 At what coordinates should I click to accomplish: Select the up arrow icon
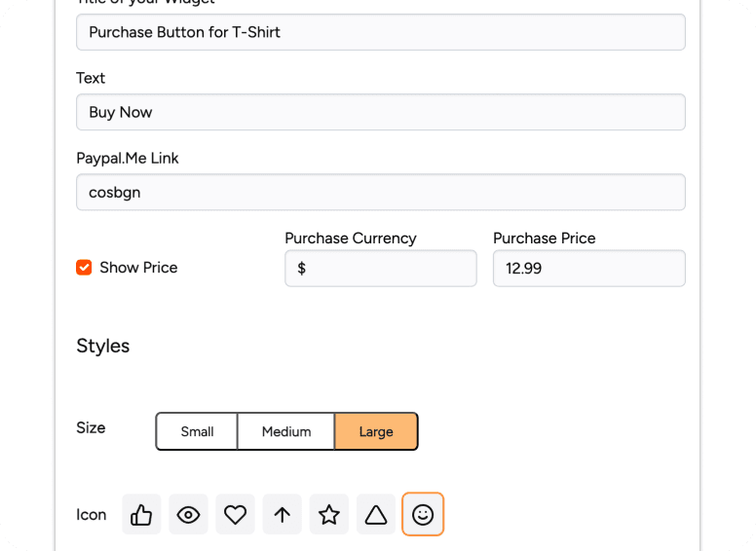click(282, 515)
